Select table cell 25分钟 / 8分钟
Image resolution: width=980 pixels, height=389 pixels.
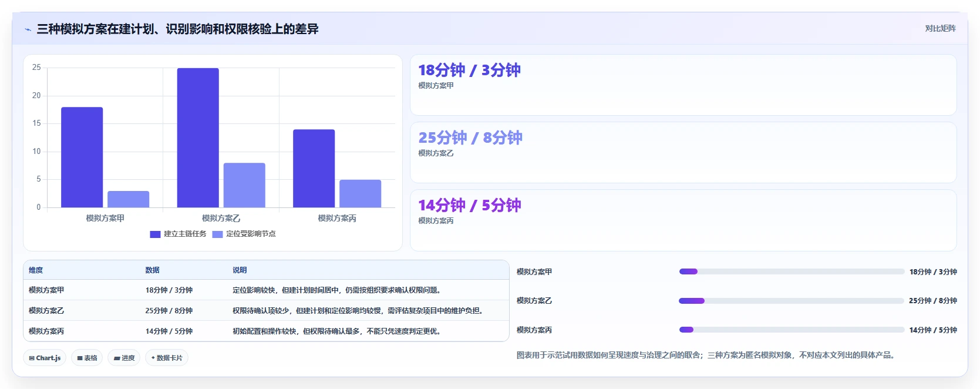click(169, 311)
